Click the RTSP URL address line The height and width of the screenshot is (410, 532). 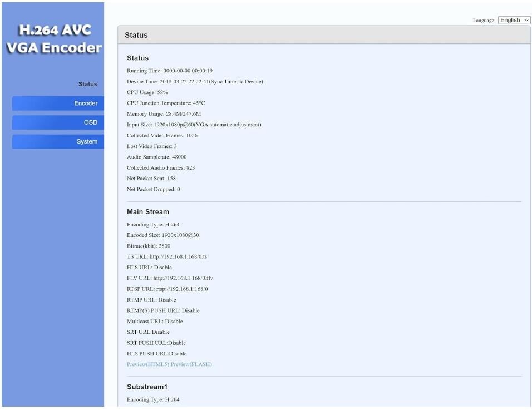(167, 289)
